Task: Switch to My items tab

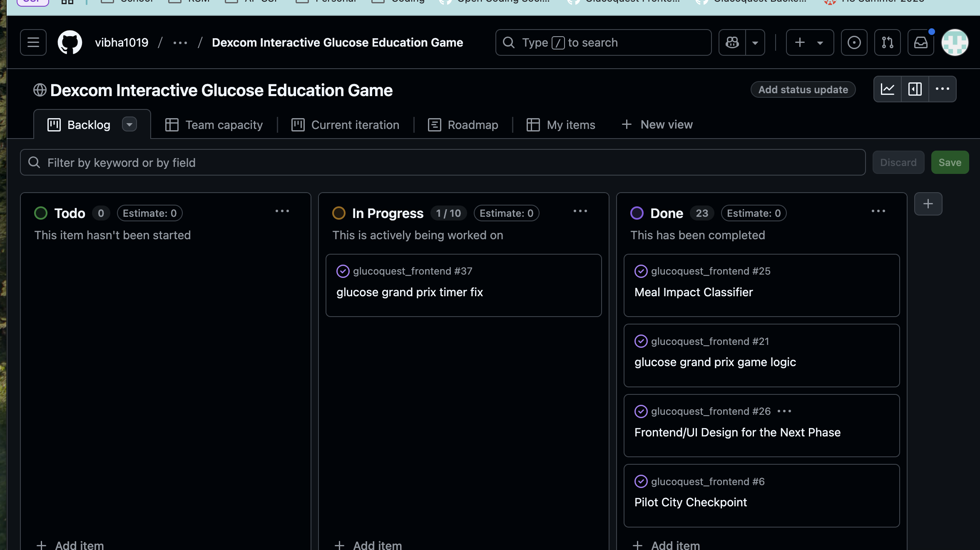Action: [x=561, y=125]
